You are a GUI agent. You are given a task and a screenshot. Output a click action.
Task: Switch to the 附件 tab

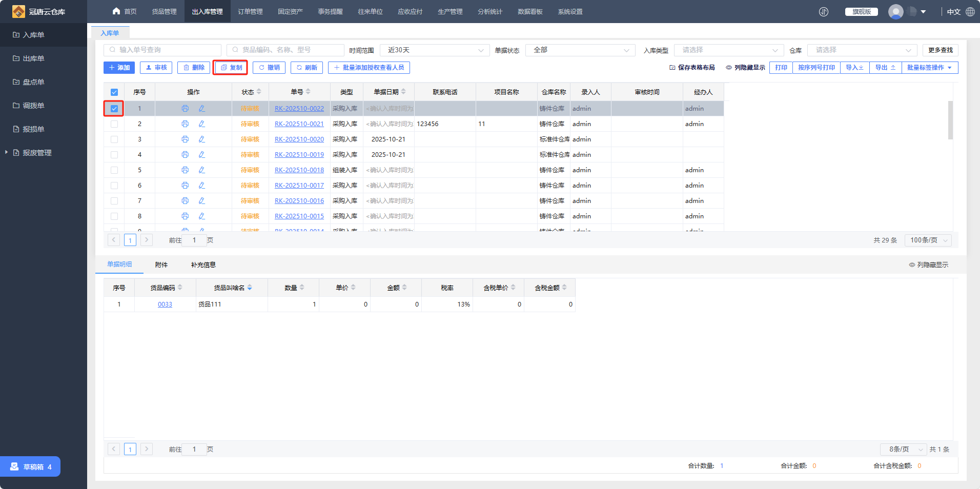pos(161,265)
